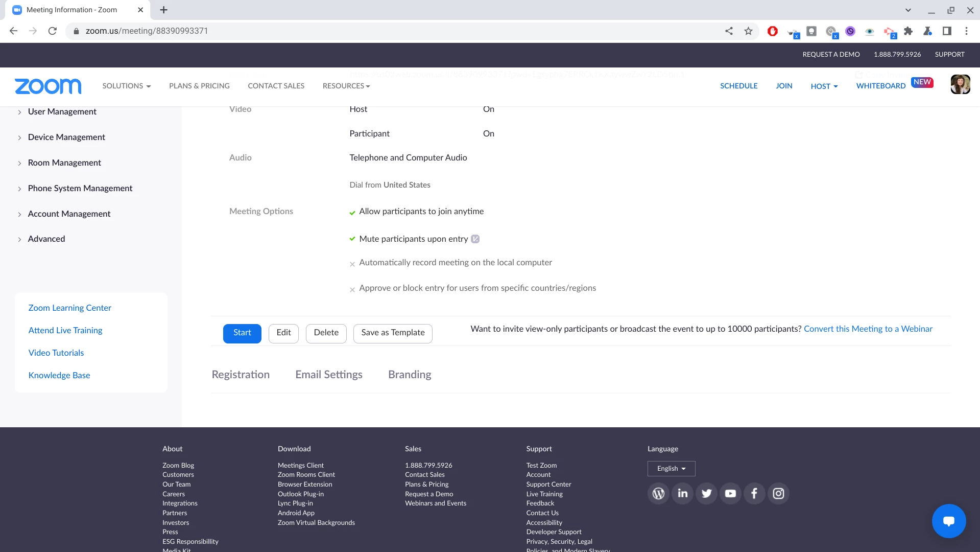Open the Twitter social icon

[x=706, y=493]
